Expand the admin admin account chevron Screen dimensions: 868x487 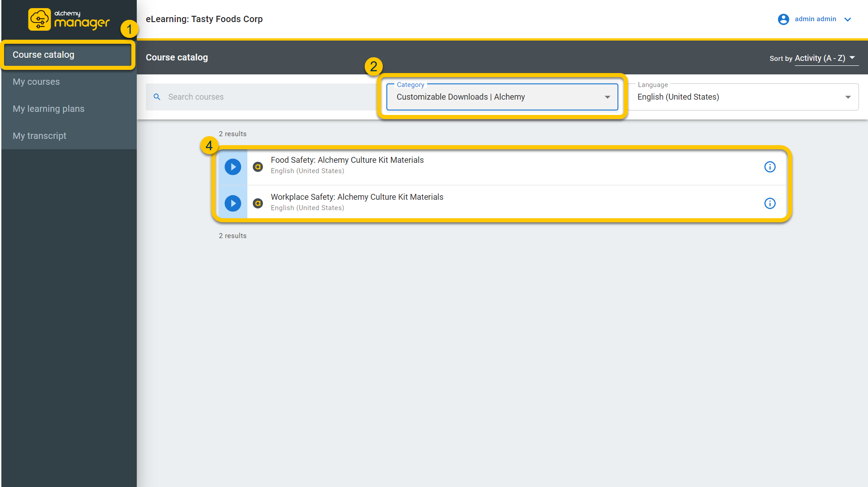[848, 19]
